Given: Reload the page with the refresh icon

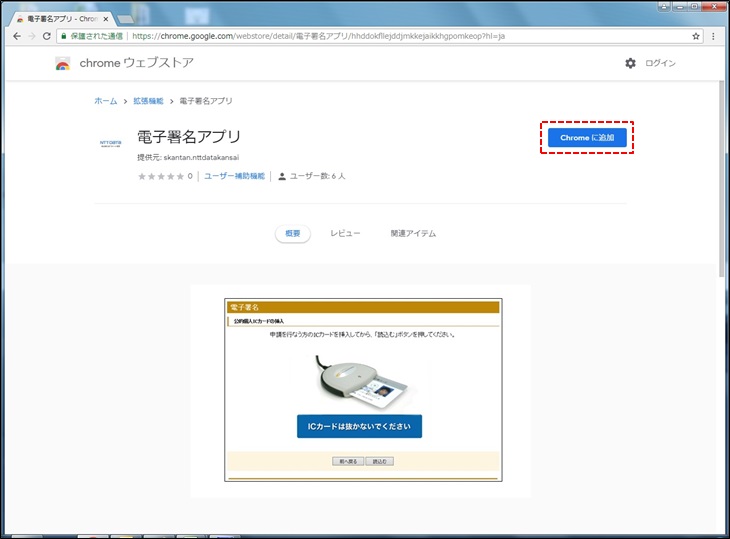Looking at the screenshot, I should pos(46,35).
